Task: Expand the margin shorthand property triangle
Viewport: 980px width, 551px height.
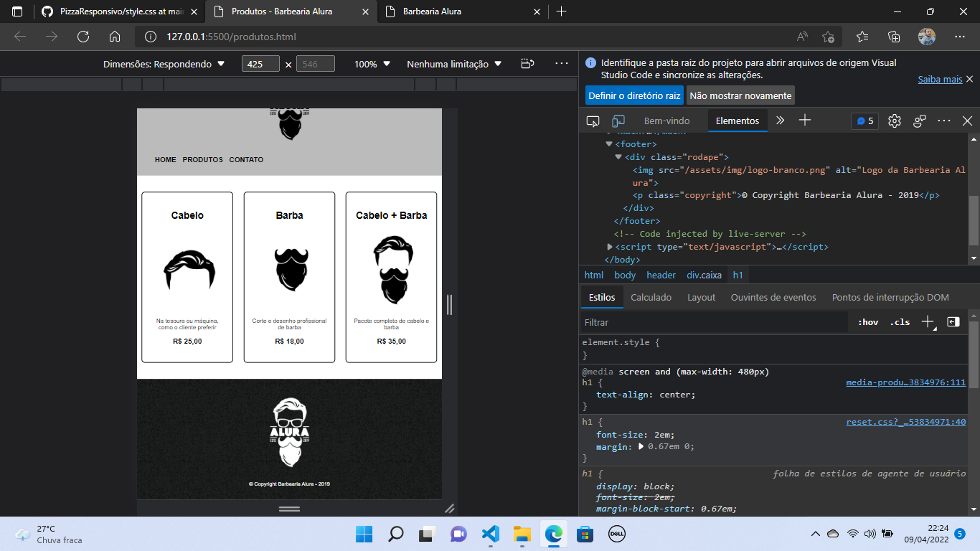Action: tap(641, 446)
